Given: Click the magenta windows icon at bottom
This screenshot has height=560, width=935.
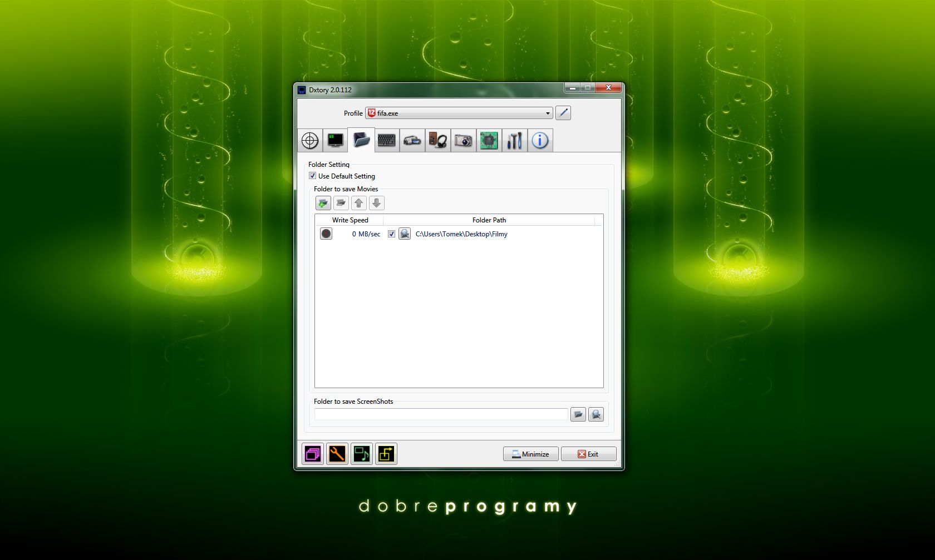Looking at the screenshot, I should coord(313,454).
